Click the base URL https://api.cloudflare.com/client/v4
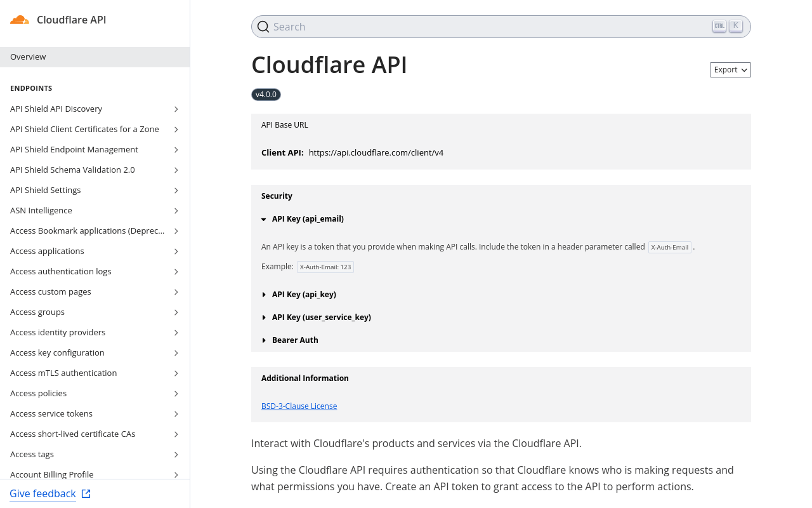Image resolution: width=812 pixels, height=508 pixels. (x=376, y=152)
